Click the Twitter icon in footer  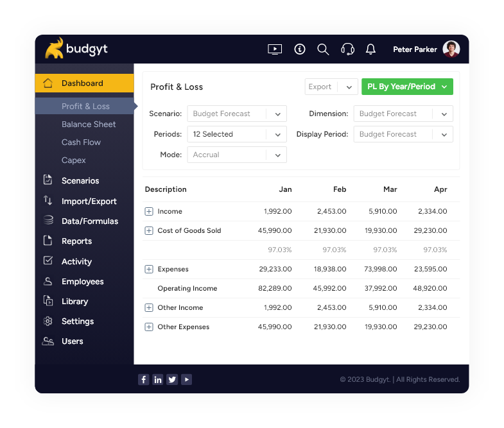[172, 379]
